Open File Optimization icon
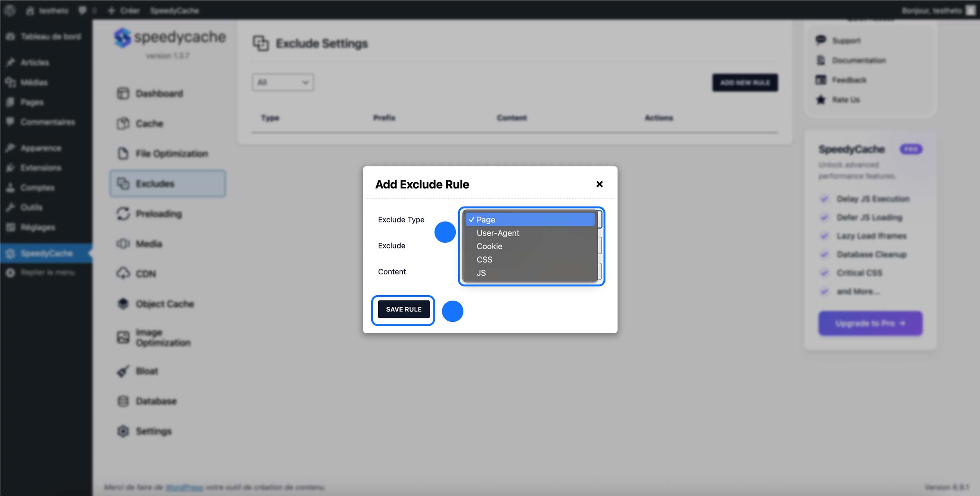 pos(123,153)
